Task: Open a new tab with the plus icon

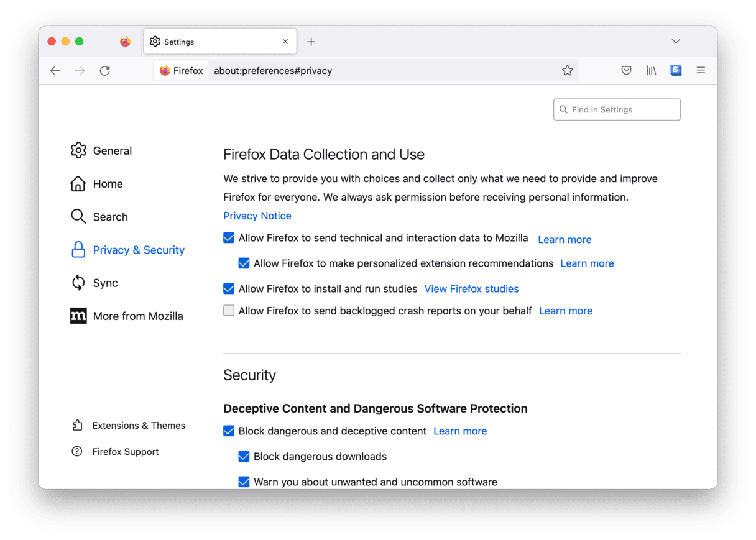Action: pyautogui.click(x=311, y=42)
